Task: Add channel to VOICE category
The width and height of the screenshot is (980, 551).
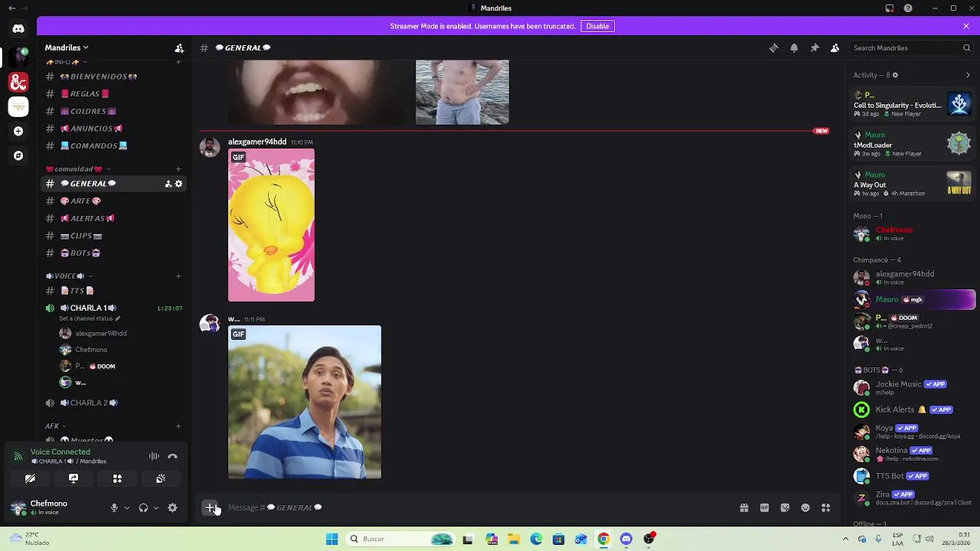Action: point(178,276)
